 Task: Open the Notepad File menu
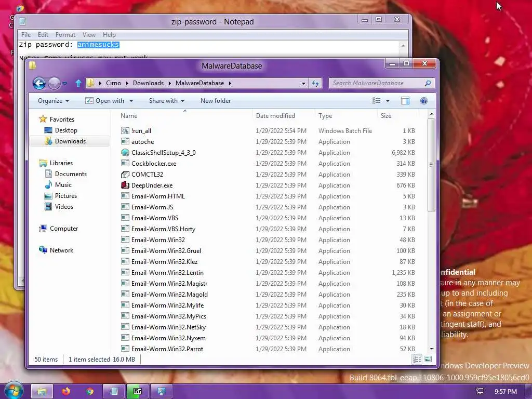click(26, 35)
